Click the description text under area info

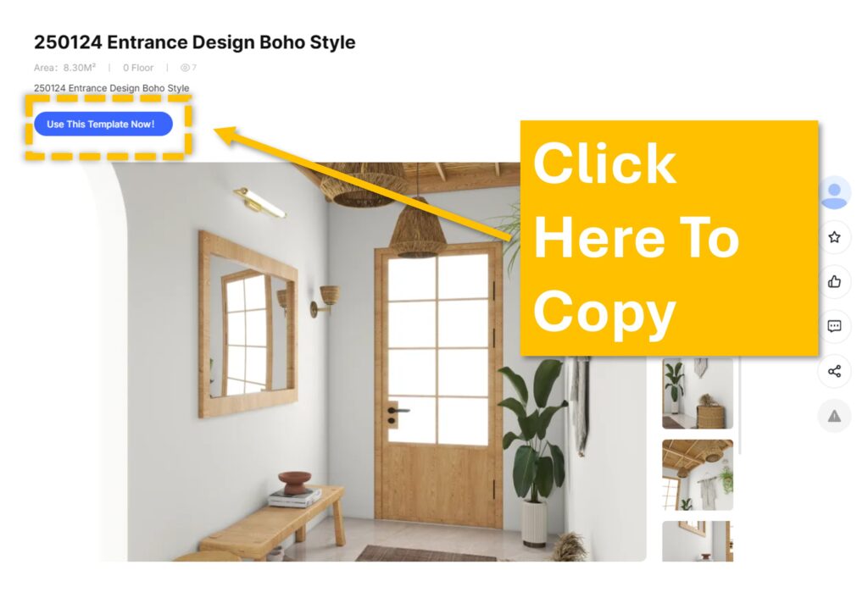coord(111,88)
